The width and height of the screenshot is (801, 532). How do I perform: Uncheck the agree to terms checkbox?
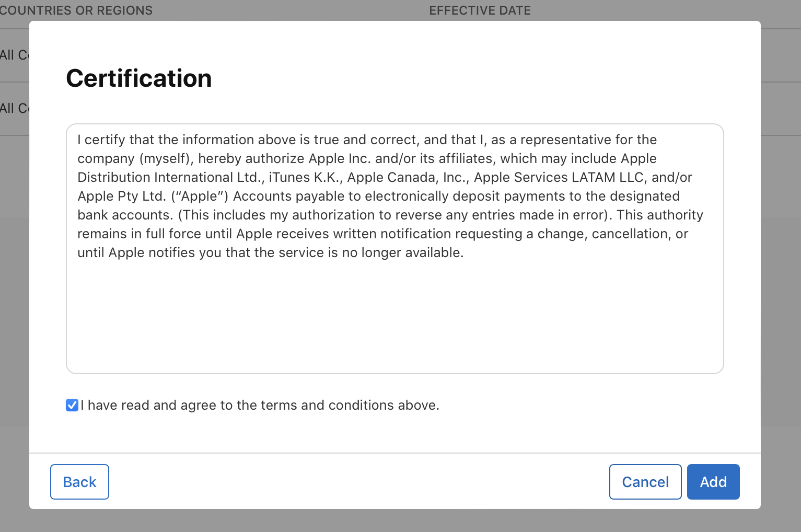(x=72, y=405)
